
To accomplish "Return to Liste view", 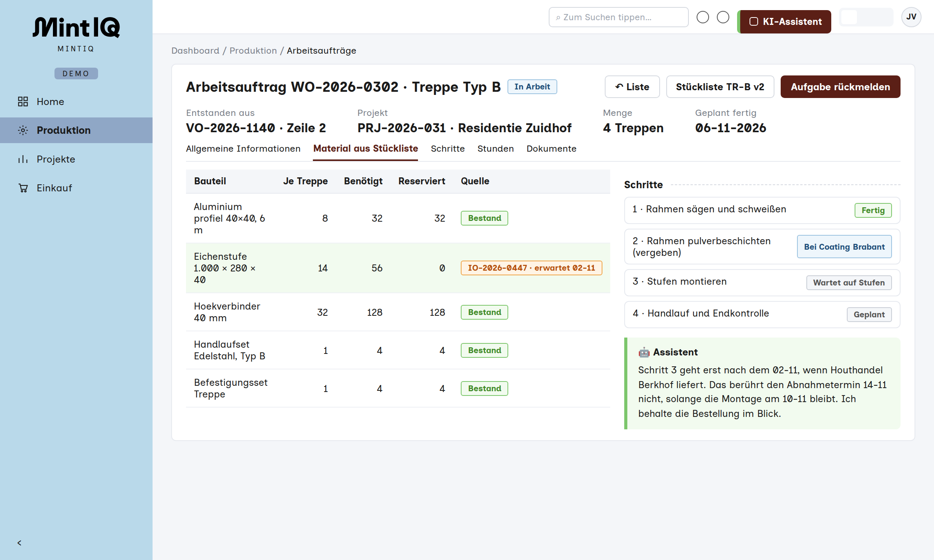I will click(632, 87).
